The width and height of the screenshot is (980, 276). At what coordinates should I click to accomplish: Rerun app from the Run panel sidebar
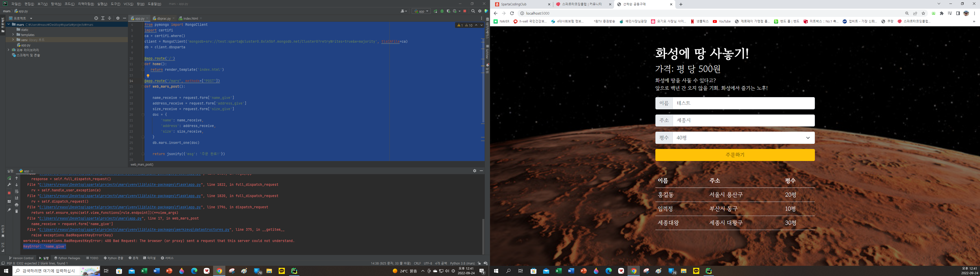tap(9, 178)
